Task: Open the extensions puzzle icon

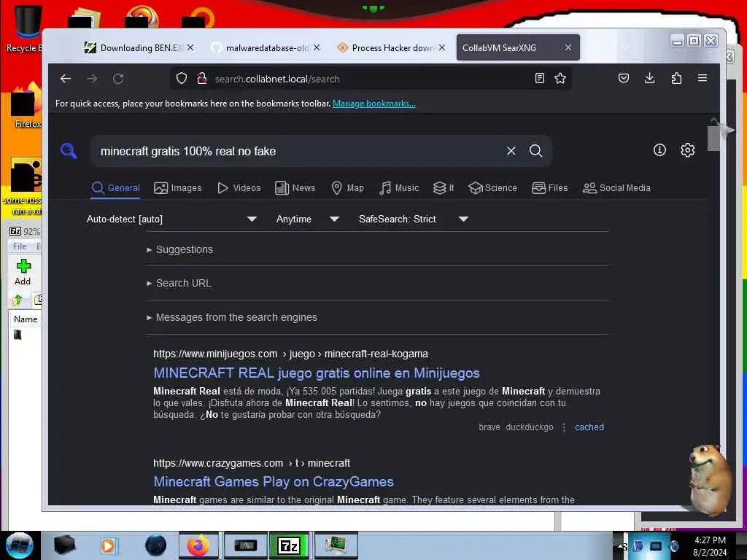Action: (x=676, y=78)
